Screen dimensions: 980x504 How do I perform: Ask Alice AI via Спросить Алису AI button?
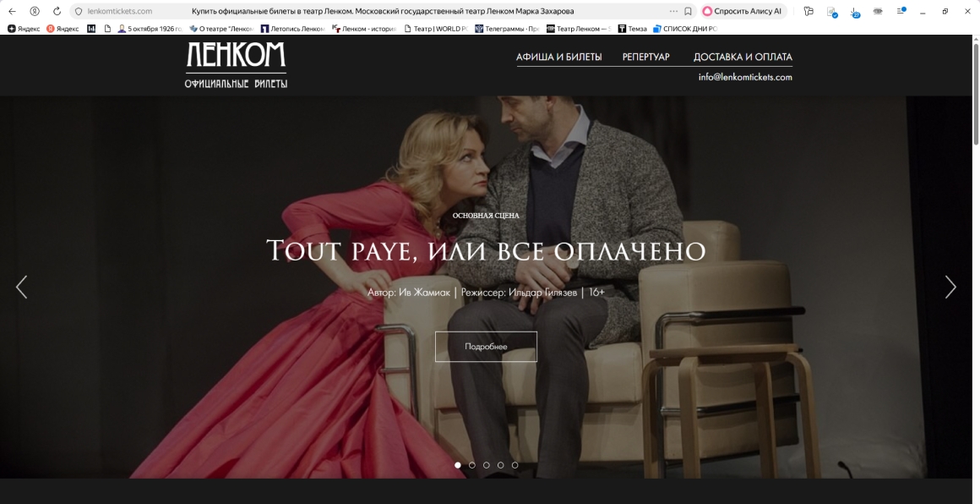743,11
